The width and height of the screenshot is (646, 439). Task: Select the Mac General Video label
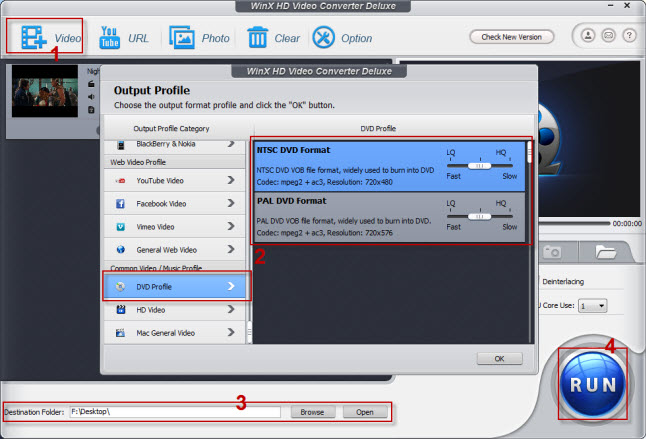tap(166, 333)
